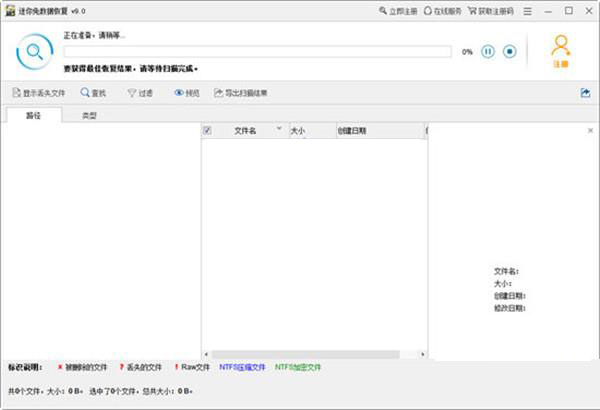Click the 丢失的文件 legend label
Viewport: 600px width, 410px height.
point(144,367)
